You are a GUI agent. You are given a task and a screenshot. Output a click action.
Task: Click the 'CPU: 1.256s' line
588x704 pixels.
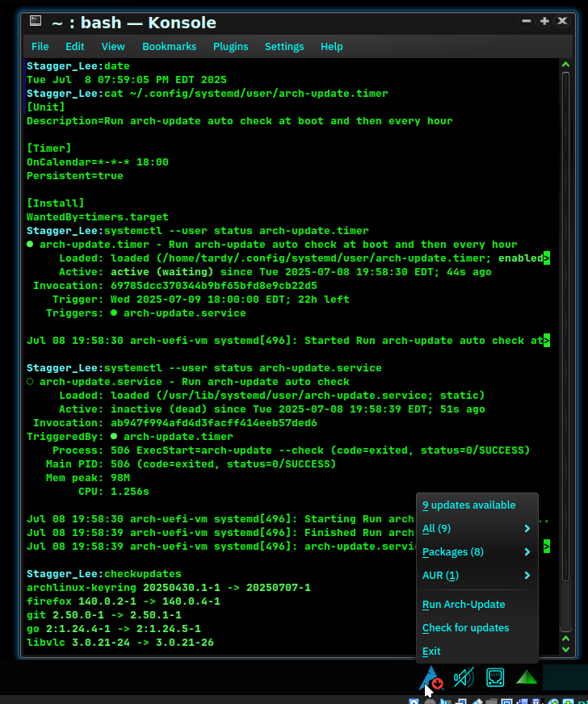point(114,492)
